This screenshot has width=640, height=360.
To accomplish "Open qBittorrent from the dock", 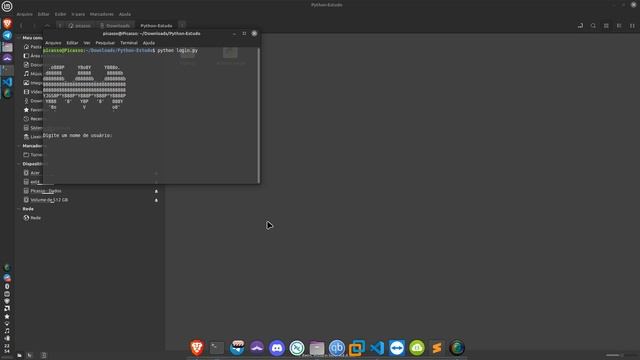I will point(337,348).
